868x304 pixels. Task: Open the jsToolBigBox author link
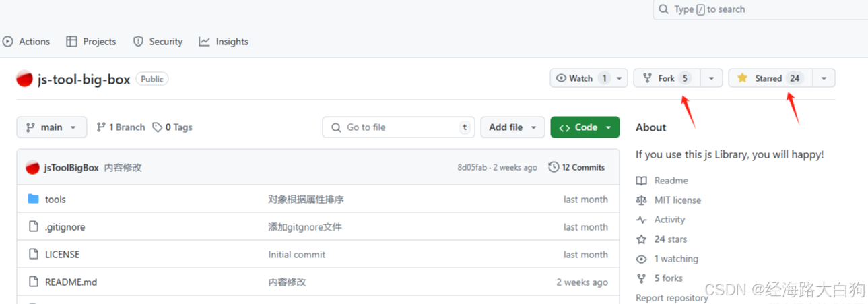(71, 167)
